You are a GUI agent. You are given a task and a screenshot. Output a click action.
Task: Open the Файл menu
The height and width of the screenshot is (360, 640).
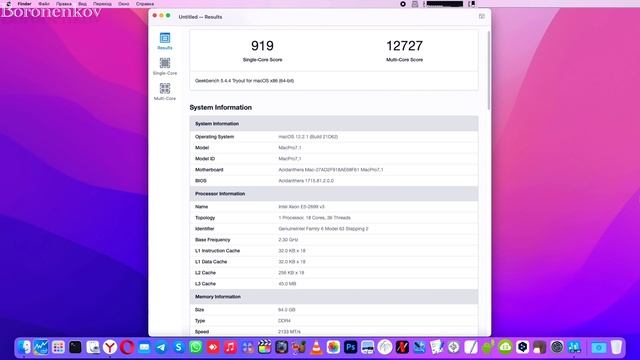[x=44, y=4]
